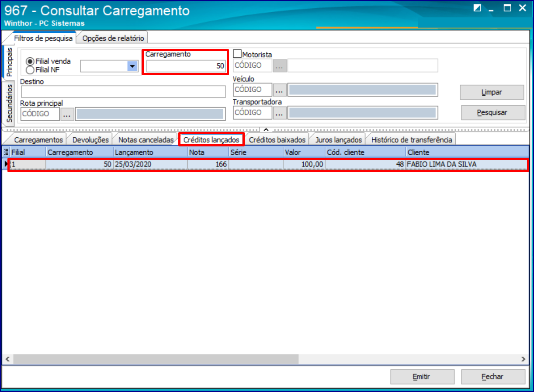Sort by the Lançamento column header
This screenshot has width=534, height=392.
click(150, 153)
